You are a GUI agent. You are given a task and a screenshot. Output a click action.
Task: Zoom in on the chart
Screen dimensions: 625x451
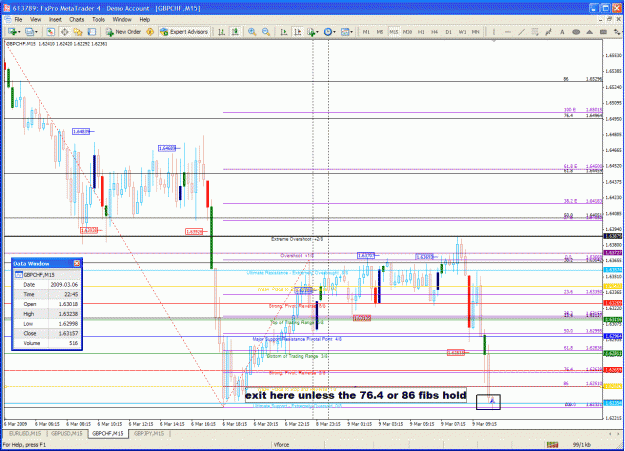tap(252, 32)
